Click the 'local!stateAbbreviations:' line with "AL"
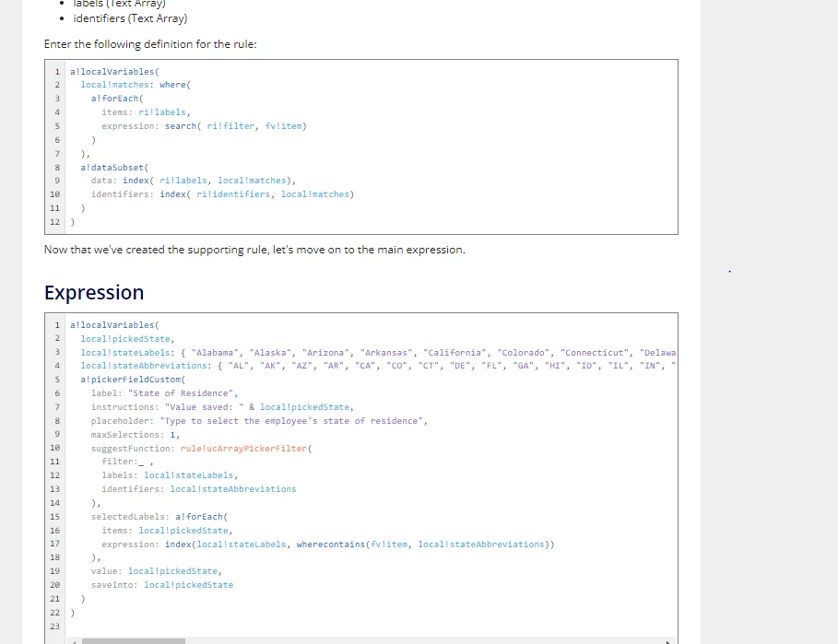Viewport: 838px width, 644px height. click(378, 366)
